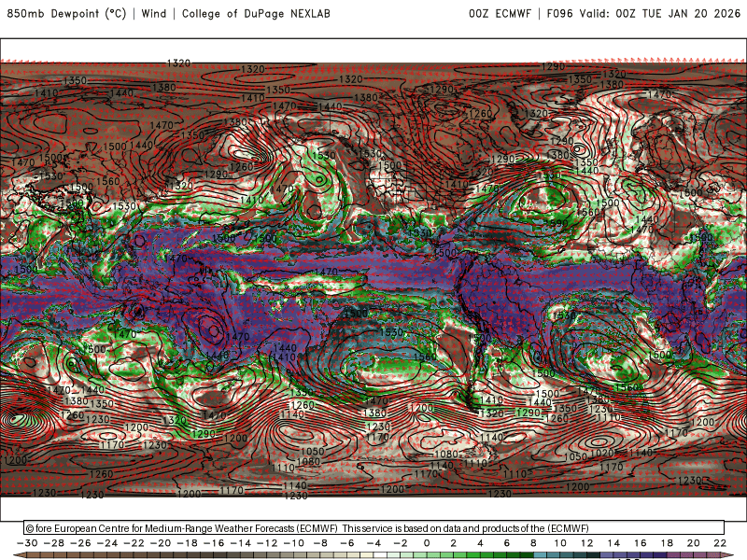This screenshot has width=747, height=560.
Task: Click the 1020 contour label on the map
Action: 601,453
